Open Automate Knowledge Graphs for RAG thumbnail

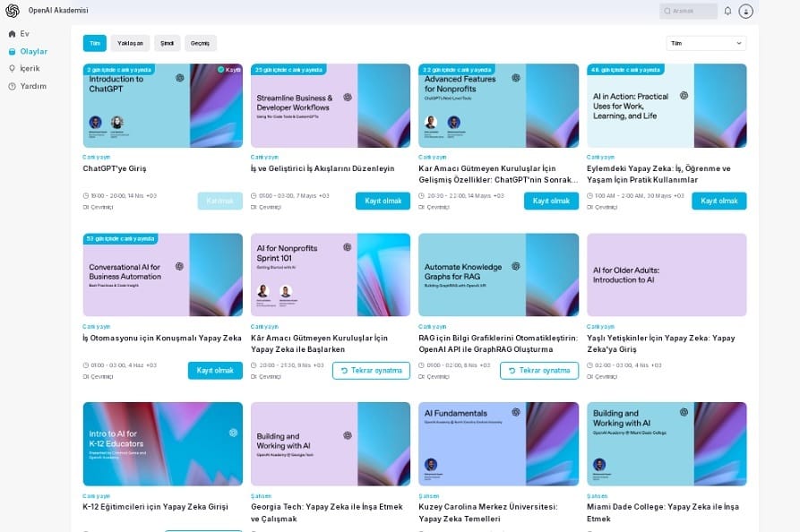(498, 275)
